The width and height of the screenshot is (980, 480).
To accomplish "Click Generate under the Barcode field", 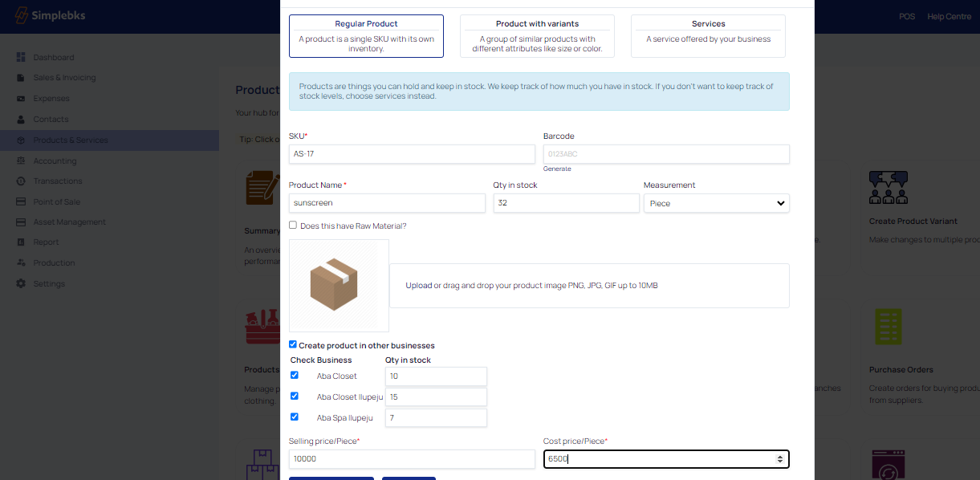I will tap(557, 169).
